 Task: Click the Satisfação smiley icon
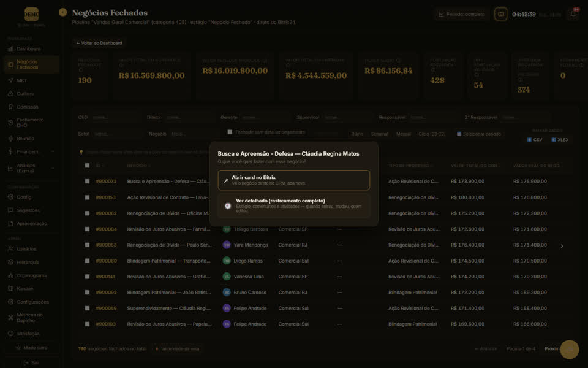[x=10, y=334]
